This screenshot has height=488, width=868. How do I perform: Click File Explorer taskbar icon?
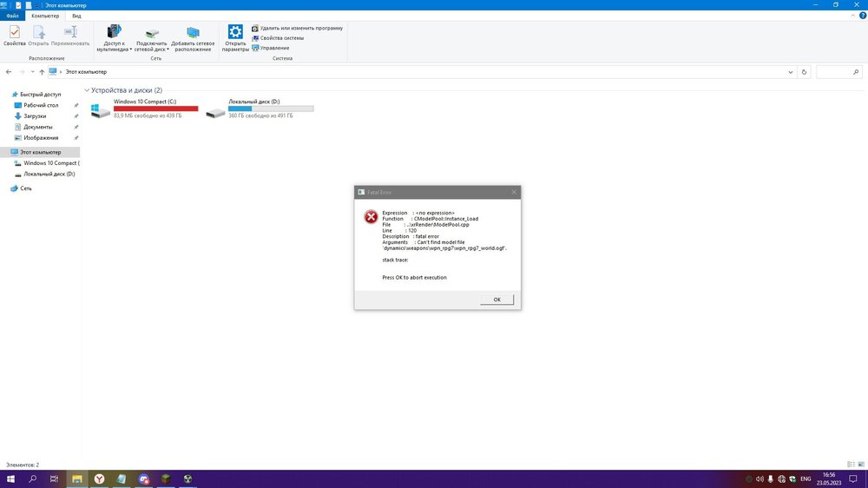77,478
